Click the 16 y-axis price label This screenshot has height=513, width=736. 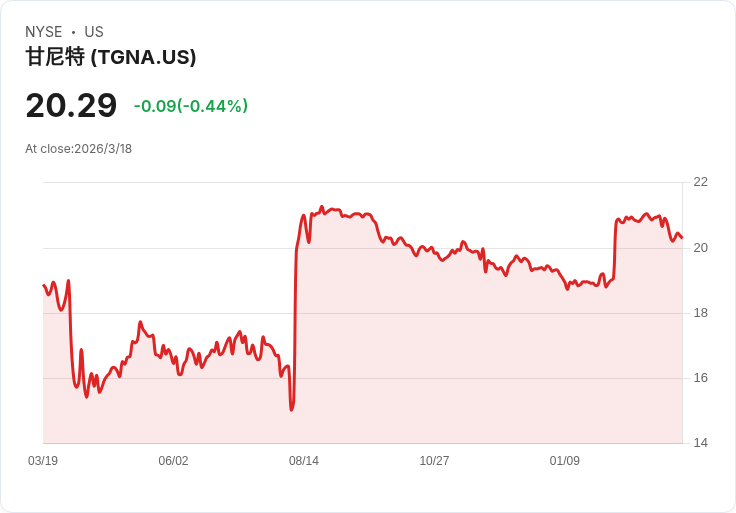(x=700, y=378)
